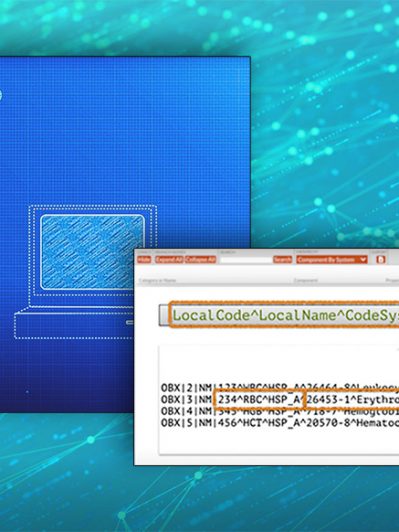The width and height of the screenshot is (399, 532).
Task: Click the highlighted 26453-1 Erythrocytes code
Action: click(x=352, y=400)
